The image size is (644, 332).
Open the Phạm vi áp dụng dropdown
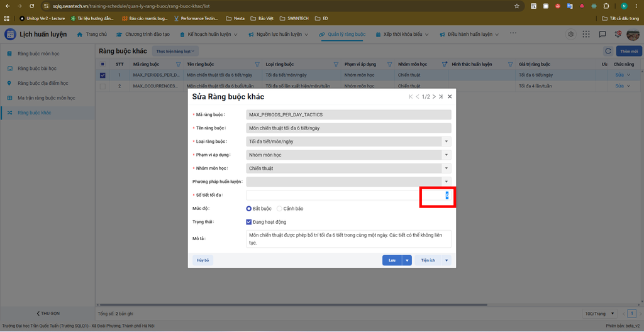coord(447,155)
